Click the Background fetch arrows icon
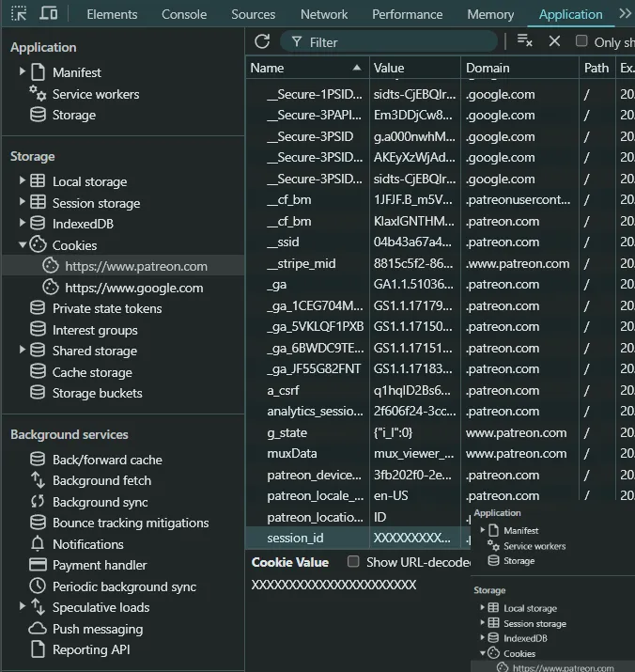 click(38, 480)
